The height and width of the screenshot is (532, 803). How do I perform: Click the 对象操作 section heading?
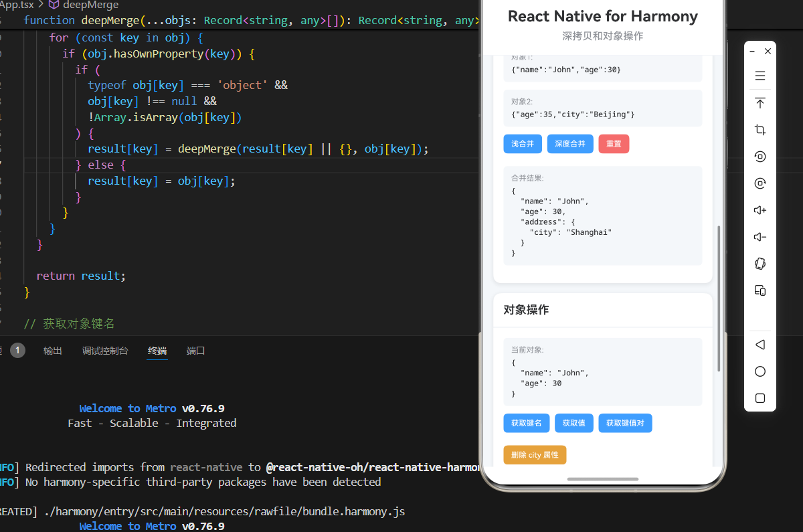pos(526,310)
